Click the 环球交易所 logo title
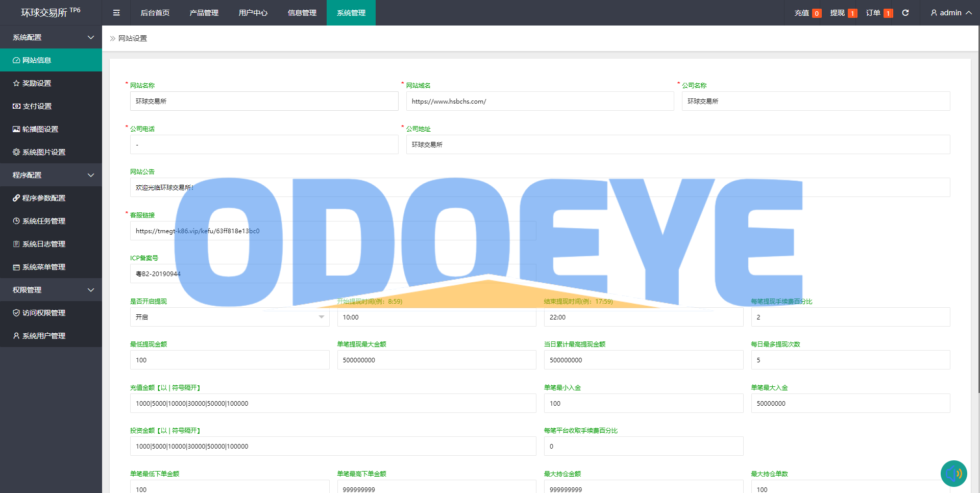The height and width of the screenshot is (493, 980). coord(51,12)
